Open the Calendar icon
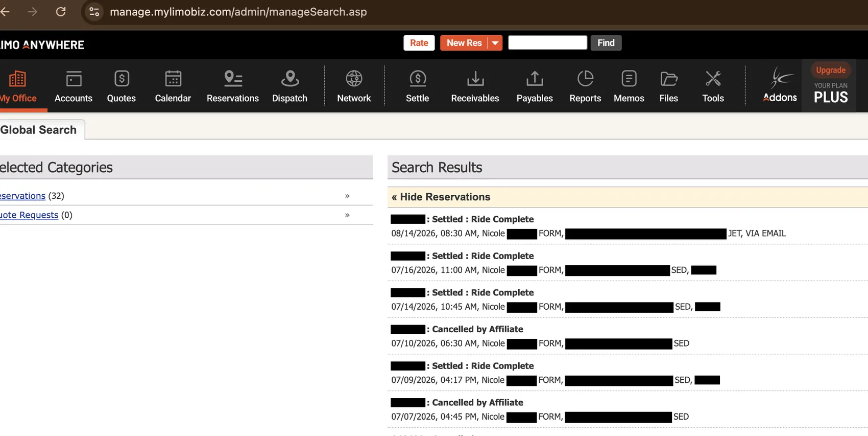This screenshot has height=436, width=868. tap(173, 79)
